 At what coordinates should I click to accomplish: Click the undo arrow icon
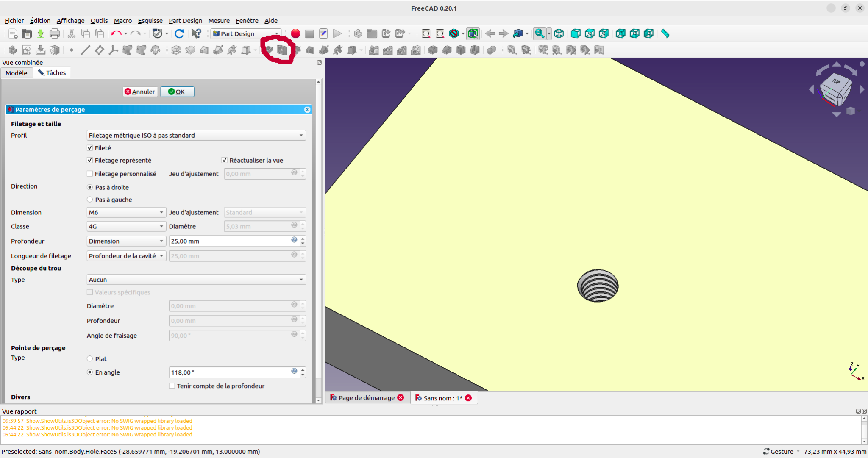pos(116,33)
